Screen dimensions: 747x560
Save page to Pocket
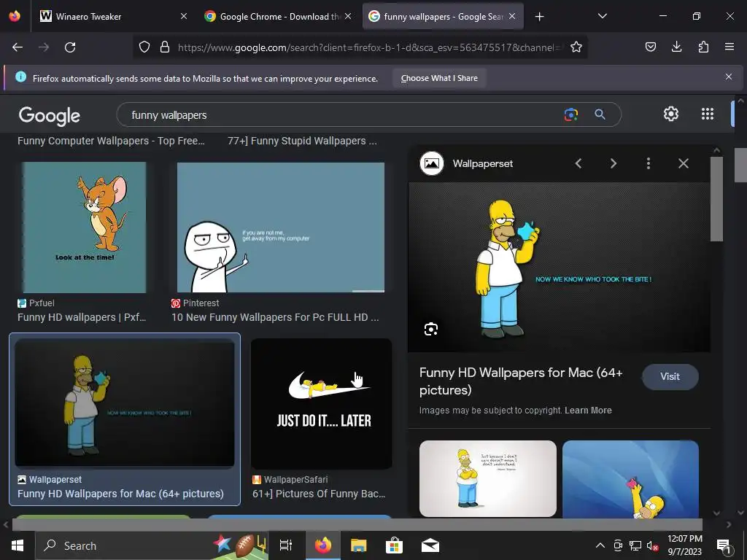tap(650, 47)
